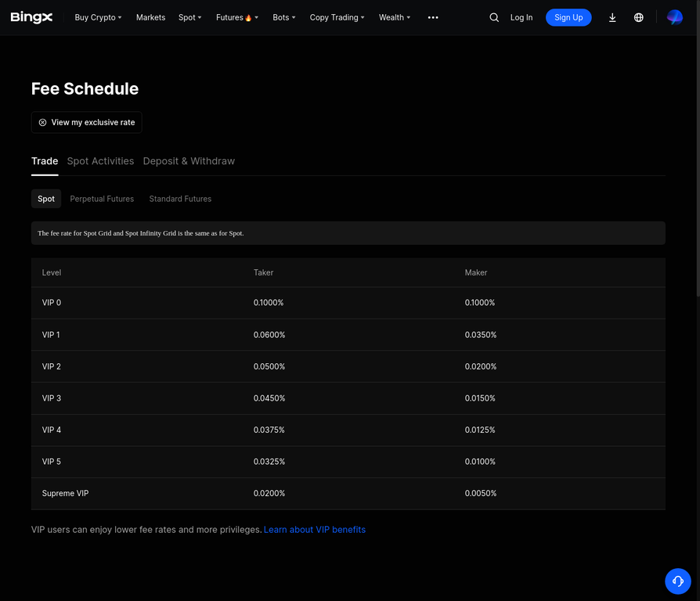Switch to Deposit & Withdraw tab
Screen dimensions: 700x601
(x=189, y=161)
